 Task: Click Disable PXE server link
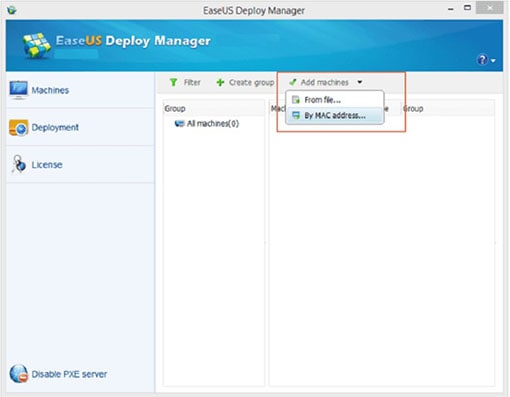coord(69,374)
